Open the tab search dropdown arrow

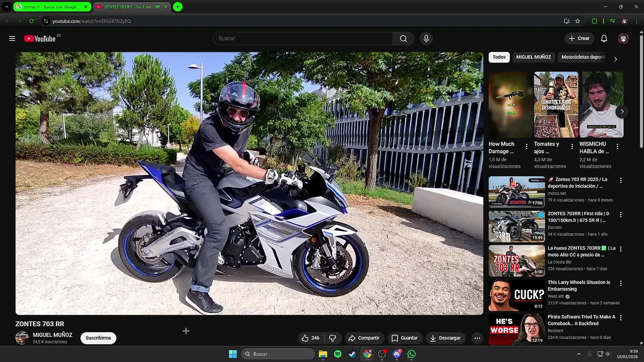click(x=7, y=7)
